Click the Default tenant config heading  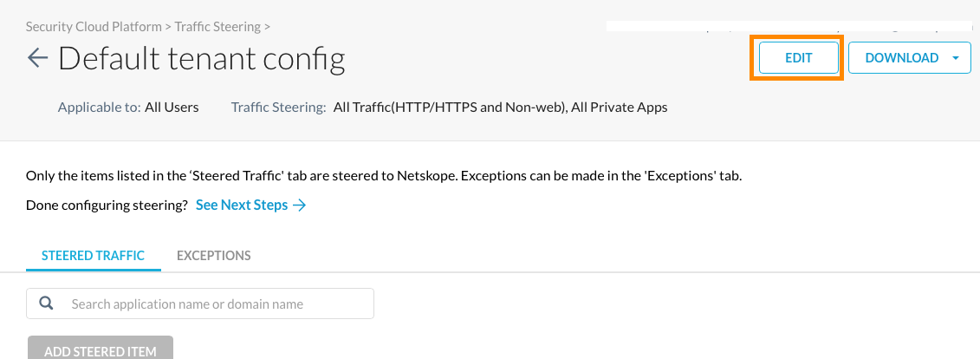[x=201, y=58]
